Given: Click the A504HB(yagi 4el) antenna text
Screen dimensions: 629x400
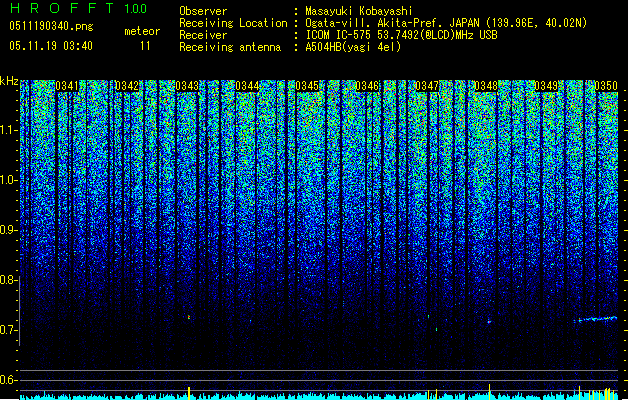Looking at the screenshot, I should [353, 47].
